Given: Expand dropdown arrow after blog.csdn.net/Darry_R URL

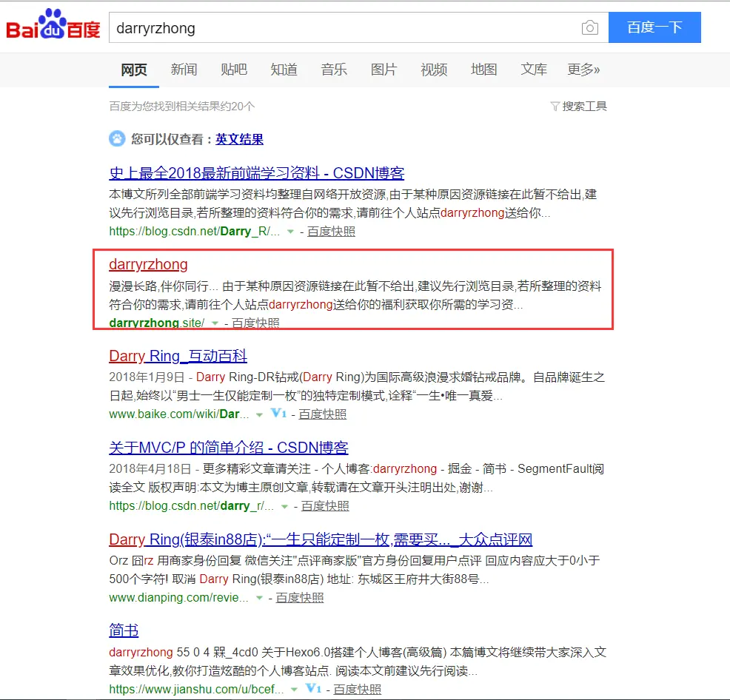Looking at the screenshot, I should (290, 232).
